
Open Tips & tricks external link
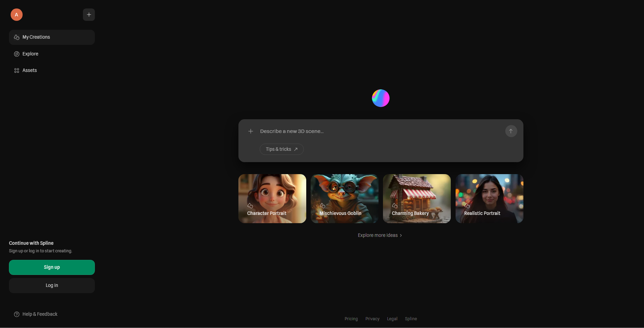[281, 149]
